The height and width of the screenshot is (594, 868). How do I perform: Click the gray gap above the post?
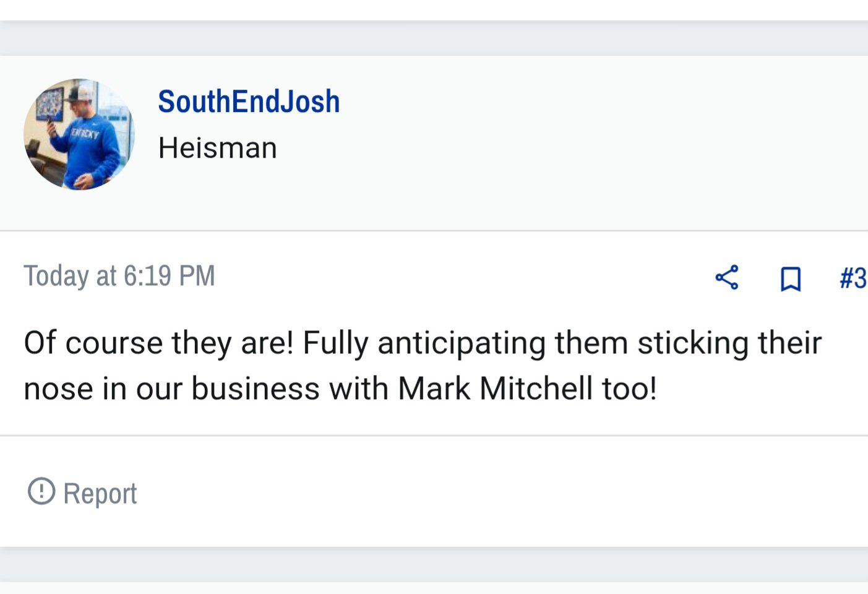pyautogui.click(x=434, y=38)
